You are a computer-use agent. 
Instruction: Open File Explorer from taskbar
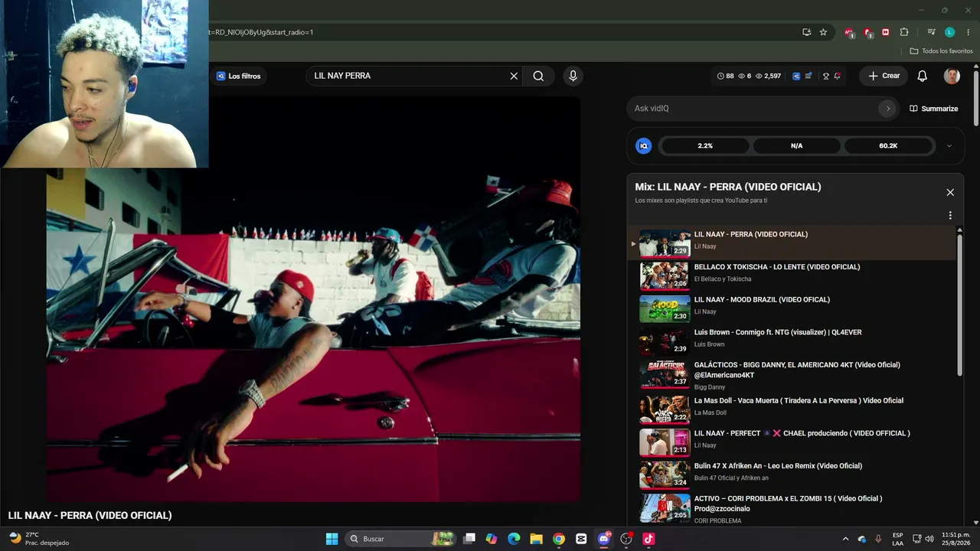pos(536,539)
